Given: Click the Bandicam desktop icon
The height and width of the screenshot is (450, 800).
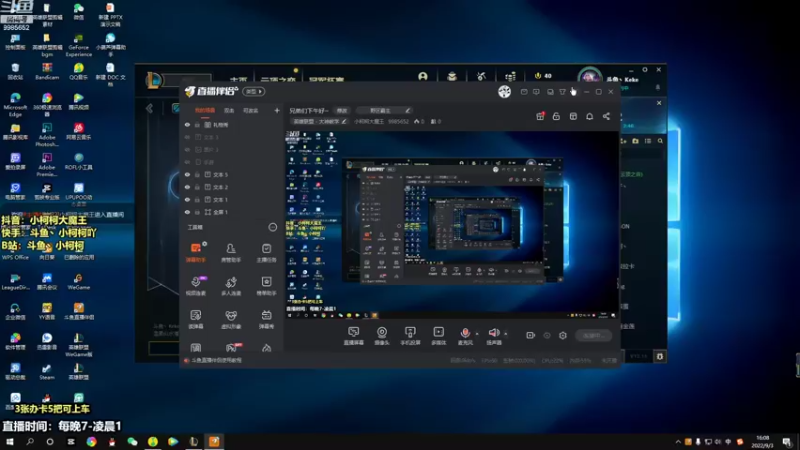Looking at the screenshot, I should 47,71.
